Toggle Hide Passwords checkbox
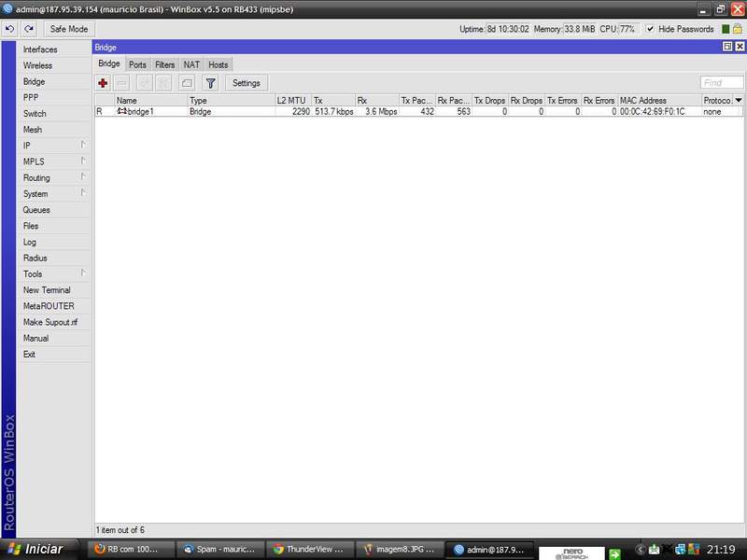Image resolution: width=747 pixels, height=560 pixels. pos(650,29)
